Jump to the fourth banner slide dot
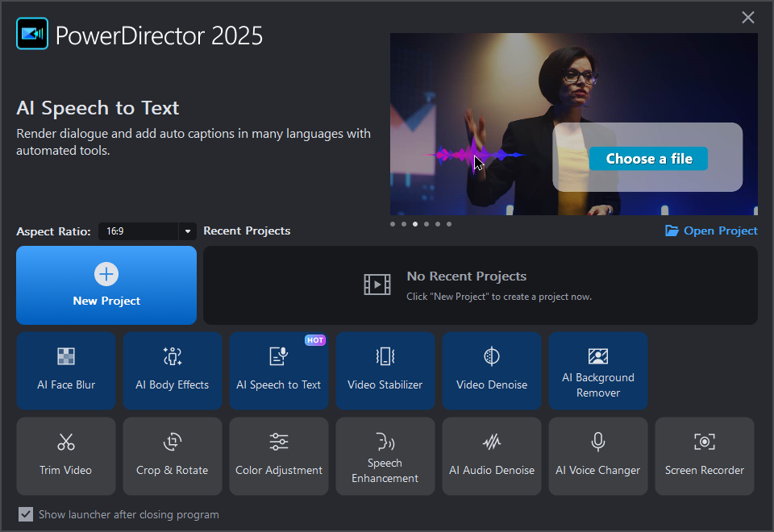 (x=427, y=224)
